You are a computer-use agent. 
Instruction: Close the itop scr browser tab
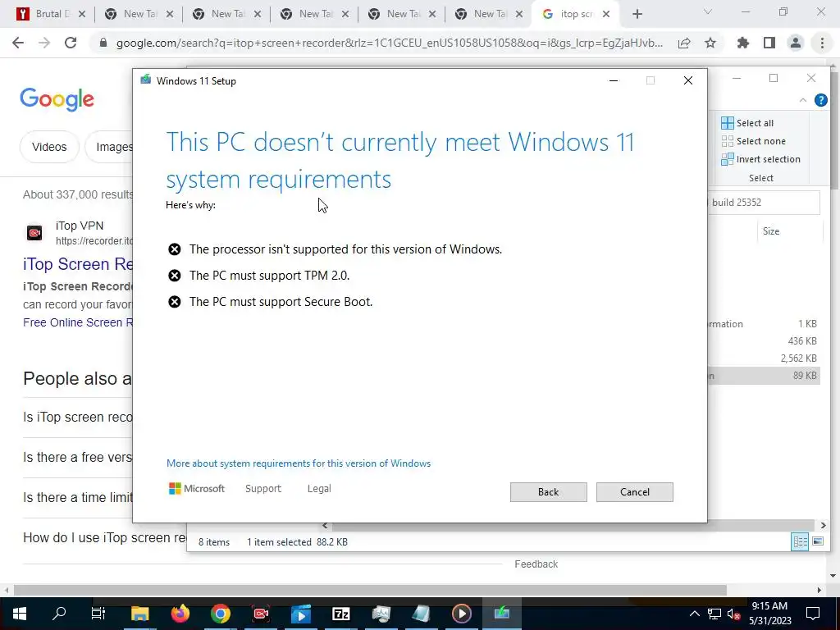coord(606,14)
